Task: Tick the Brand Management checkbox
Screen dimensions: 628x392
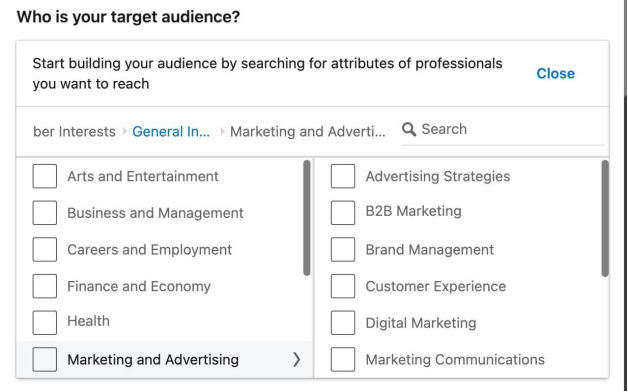Action: tap(343, 249)
